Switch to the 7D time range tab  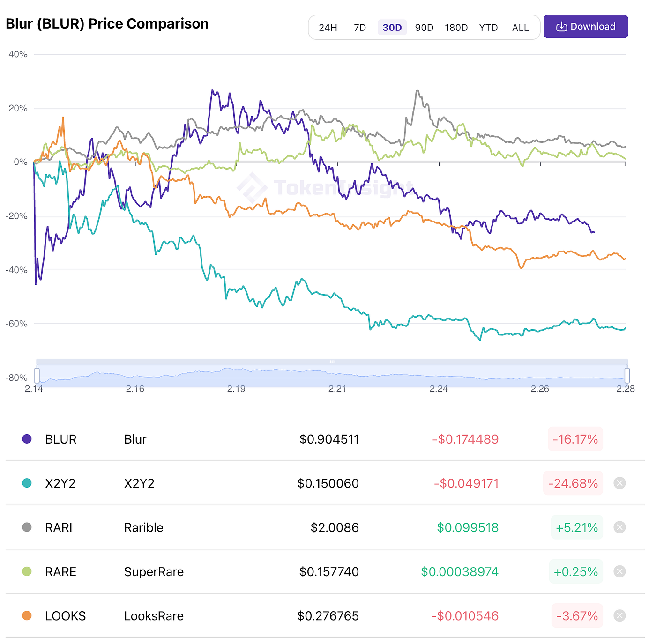click(x=360, y=27)
